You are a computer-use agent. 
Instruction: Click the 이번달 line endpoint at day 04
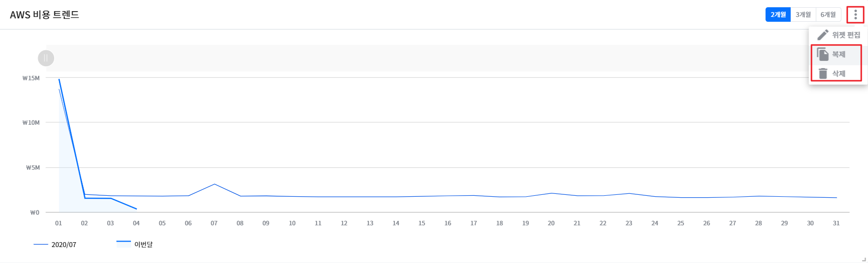pos(136,209)
